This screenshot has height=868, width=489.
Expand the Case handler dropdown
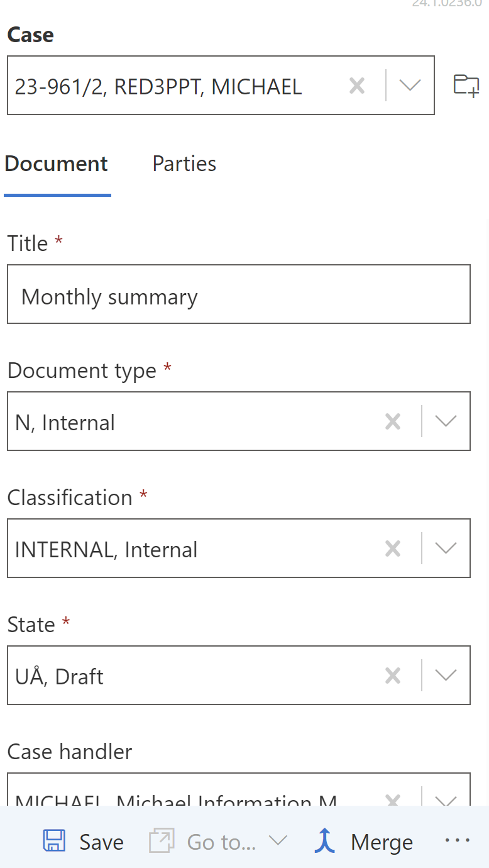446,800
